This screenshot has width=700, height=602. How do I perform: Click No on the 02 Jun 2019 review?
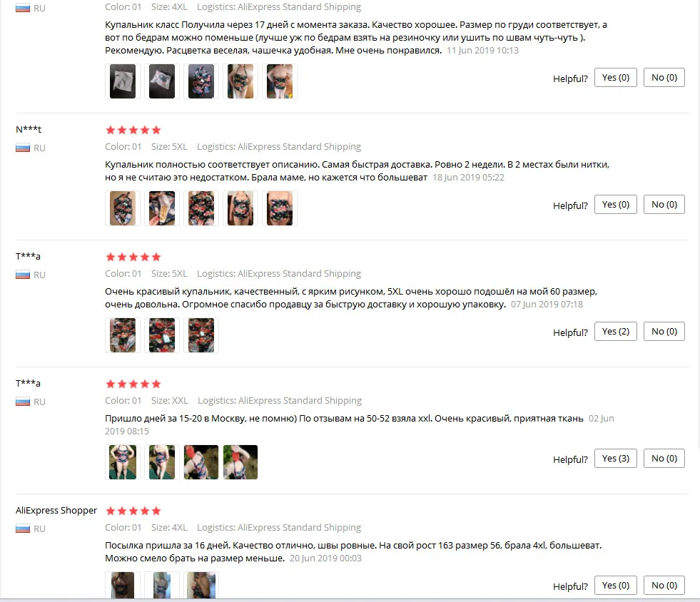coord(664,459)
